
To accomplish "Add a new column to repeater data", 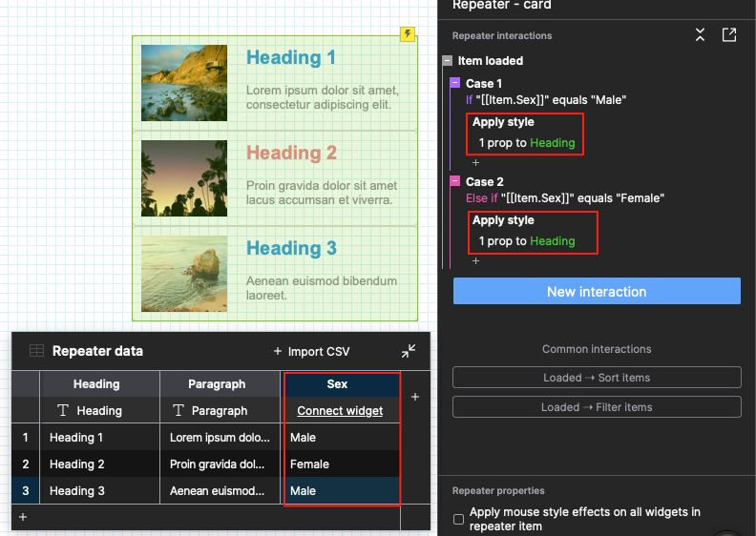I will click(414, 397).
